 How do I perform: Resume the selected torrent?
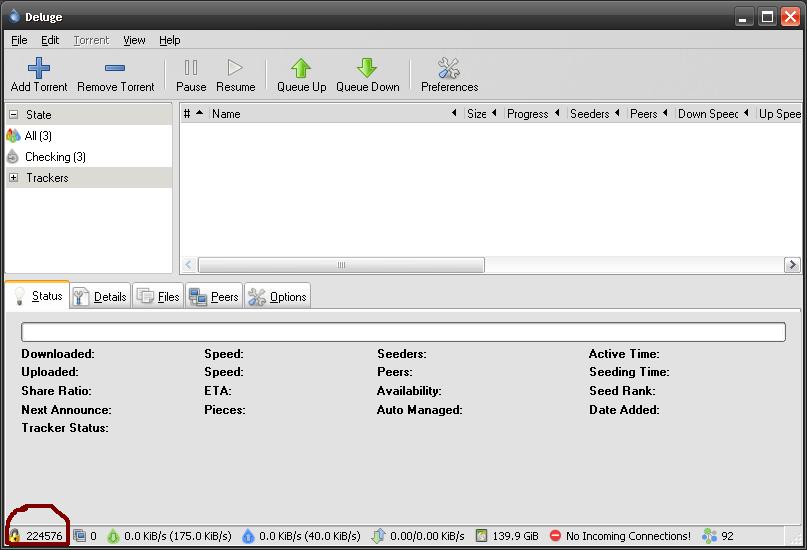235,75
